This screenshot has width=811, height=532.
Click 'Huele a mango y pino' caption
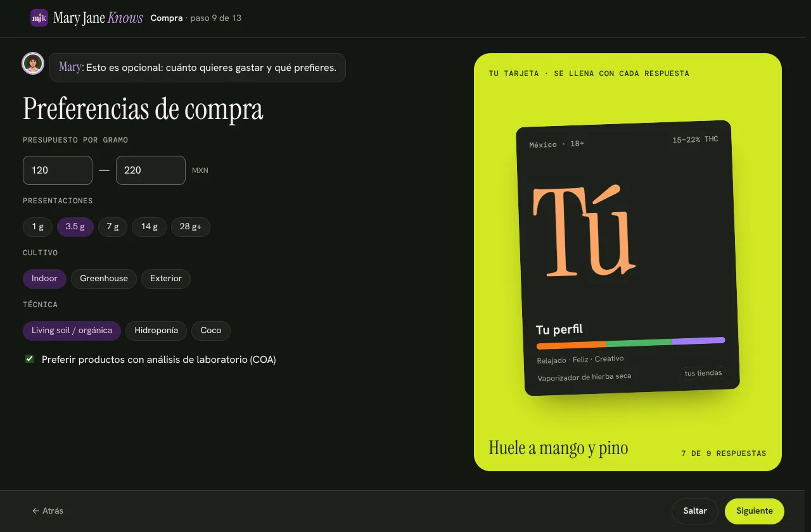coord(559,448)
